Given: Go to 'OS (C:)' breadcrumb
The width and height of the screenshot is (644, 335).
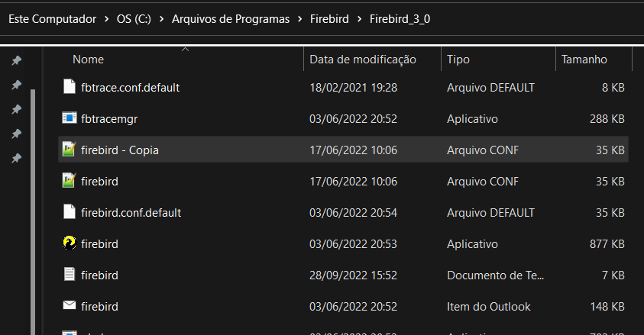Looking at the screenshot, I should pyautogui.click(x=134, y=19).
